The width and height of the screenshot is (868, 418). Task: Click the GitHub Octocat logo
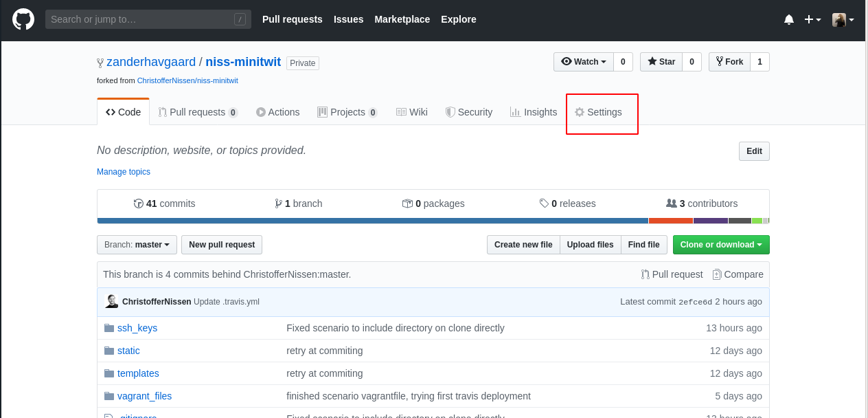23,19
